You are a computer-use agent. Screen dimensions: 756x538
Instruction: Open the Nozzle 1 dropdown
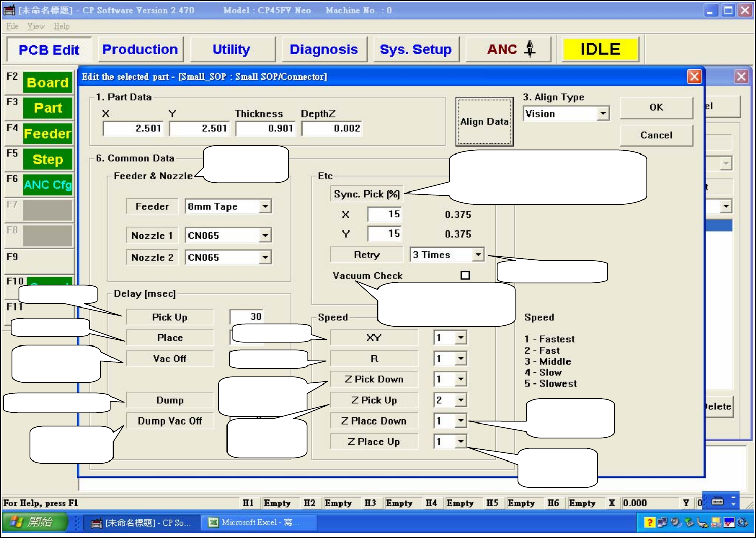[x=265, y=235]
